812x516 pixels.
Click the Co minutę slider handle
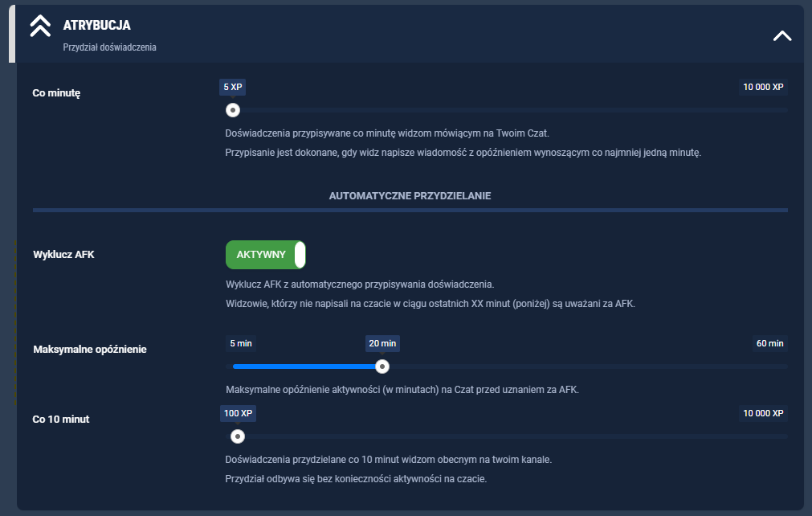233,110
